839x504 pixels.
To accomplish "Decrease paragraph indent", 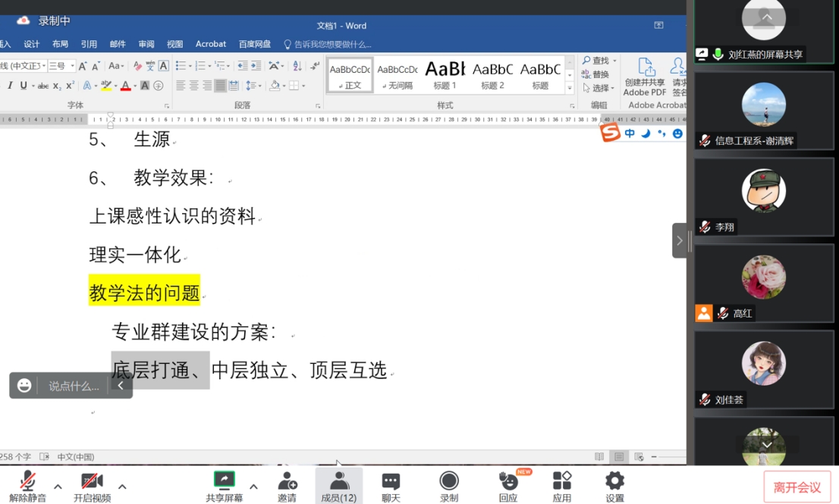I will pyautogui.click(x=243, y=66).
